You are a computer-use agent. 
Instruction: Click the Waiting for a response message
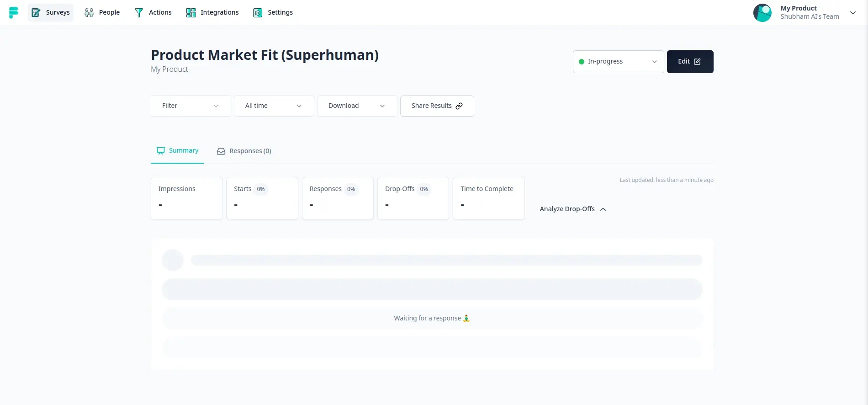[x=432, y=318]
